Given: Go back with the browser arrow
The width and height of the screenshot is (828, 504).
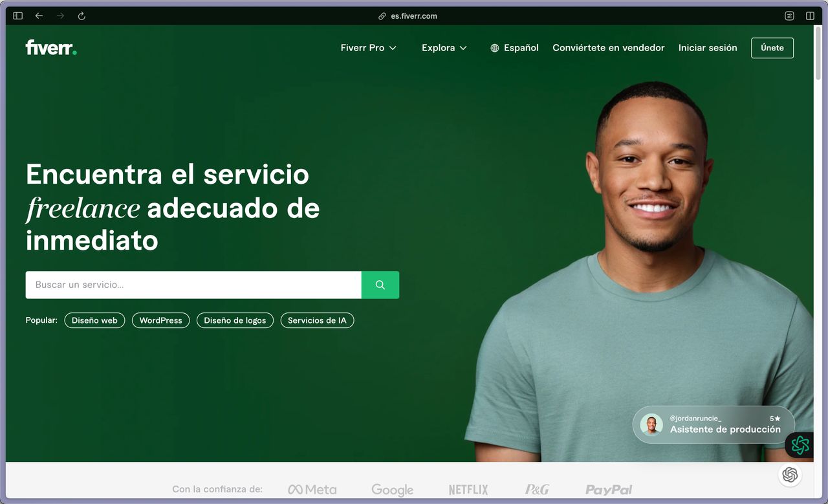Looking at the screenshot, I should tap(39, 16).
